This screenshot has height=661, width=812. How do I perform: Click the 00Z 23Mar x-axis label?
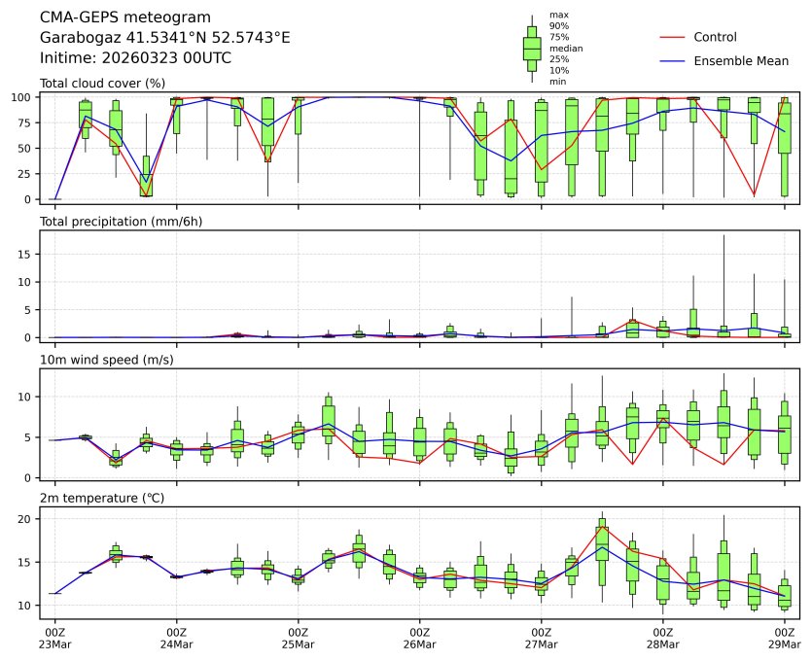54,638
